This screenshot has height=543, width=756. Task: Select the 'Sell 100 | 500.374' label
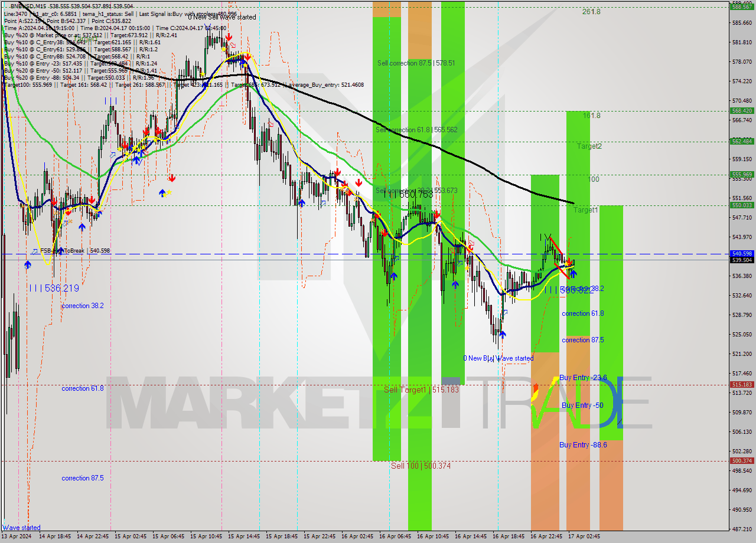coord(421,466)
